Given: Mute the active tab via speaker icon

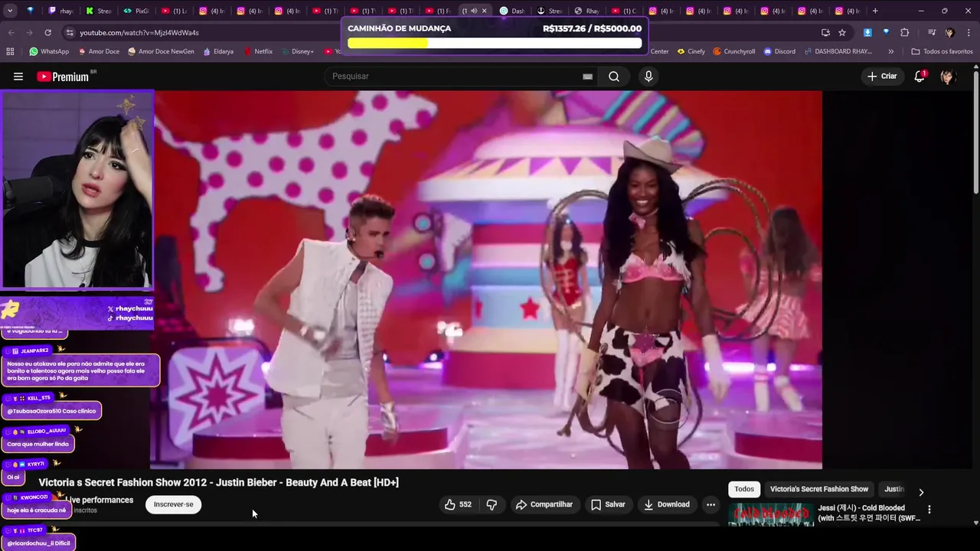Looking at the screenshot, I should pyautogui.click(x=474, y=11).
